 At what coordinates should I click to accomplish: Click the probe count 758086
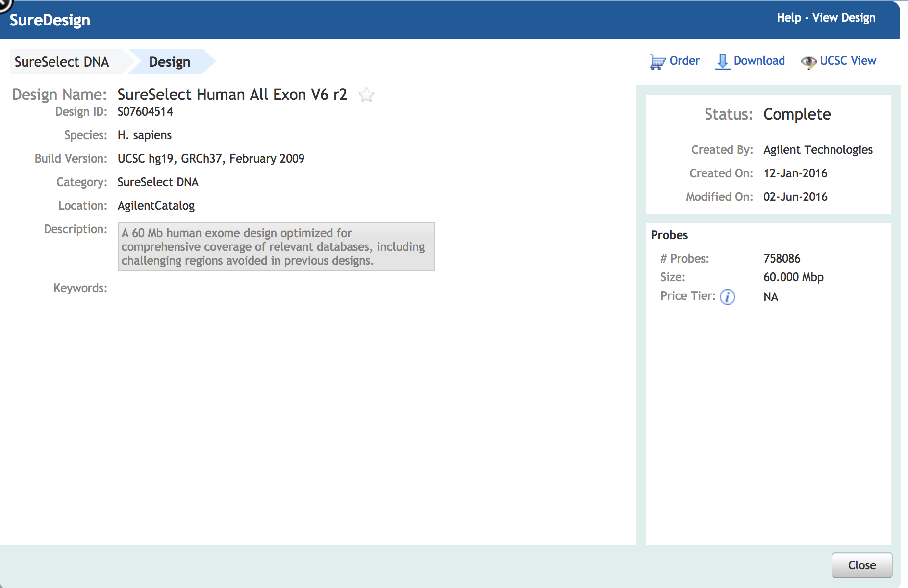point(782,259)
